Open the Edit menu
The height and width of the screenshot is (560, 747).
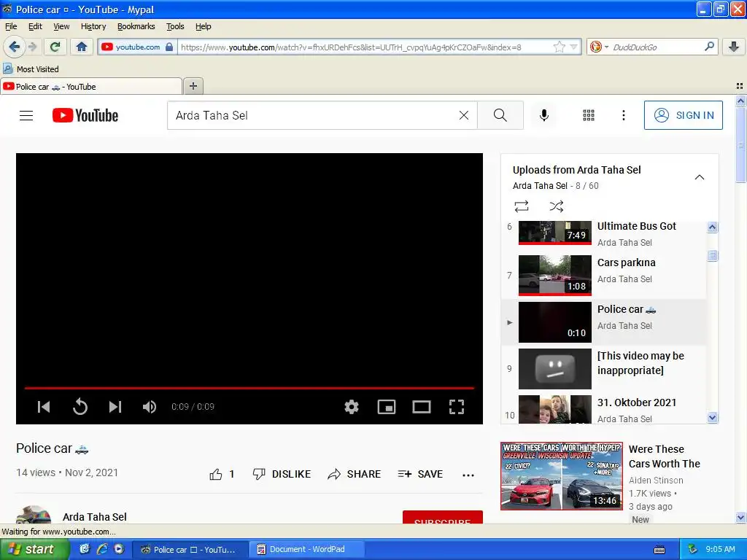click(x=35, y=26)
